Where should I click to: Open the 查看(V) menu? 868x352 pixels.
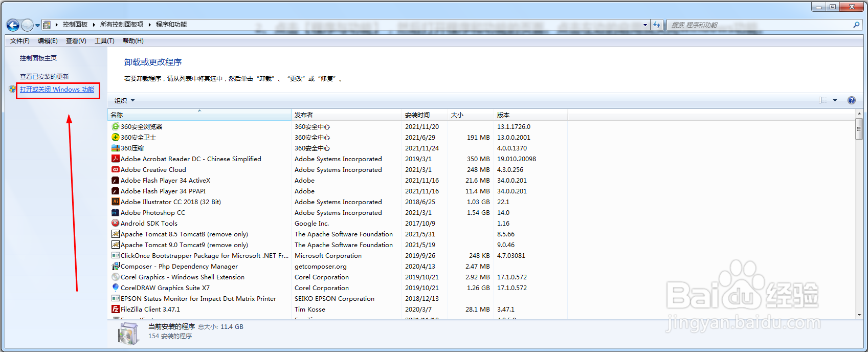[x=76, y=41]
